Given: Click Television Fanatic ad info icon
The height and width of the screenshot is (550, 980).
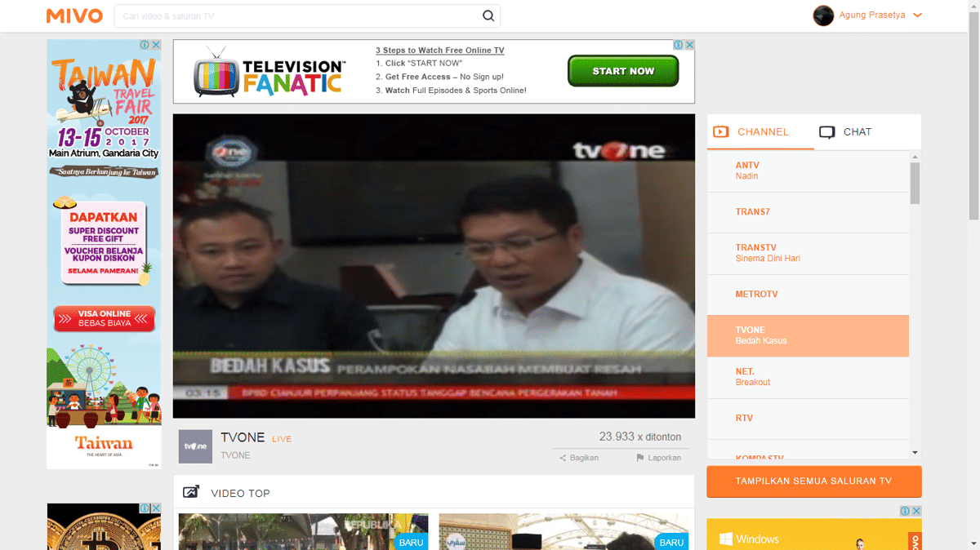Looking at the screenshot, I should click(678, 45).
